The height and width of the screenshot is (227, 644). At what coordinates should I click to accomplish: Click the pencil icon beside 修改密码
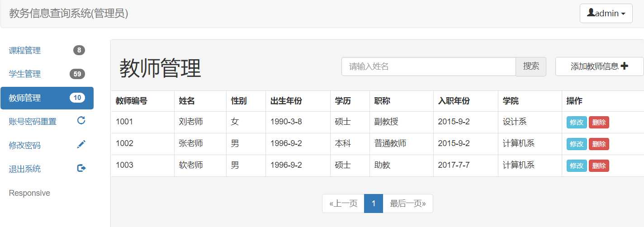(x=81, y=144)
